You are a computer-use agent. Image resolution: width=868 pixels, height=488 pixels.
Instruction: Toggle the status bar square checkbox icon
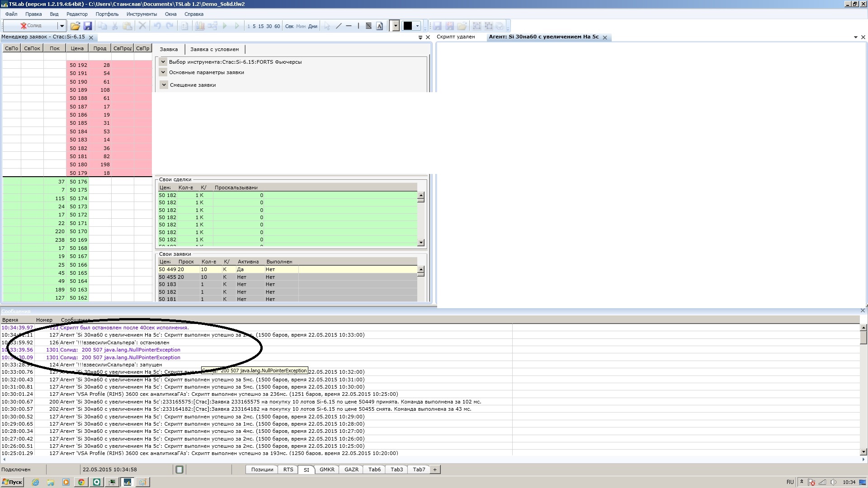click(x=179, y=469)
